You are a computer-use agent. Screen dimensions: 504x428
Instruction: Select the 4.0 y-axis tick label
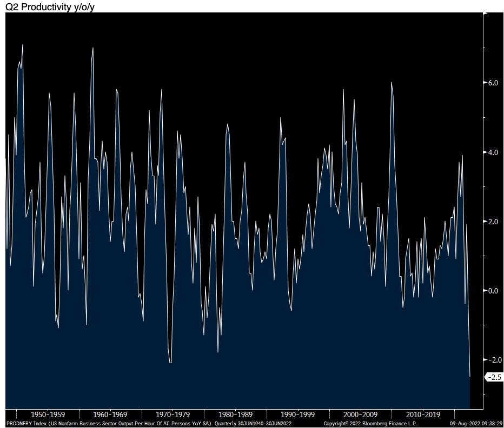point(493,152)
